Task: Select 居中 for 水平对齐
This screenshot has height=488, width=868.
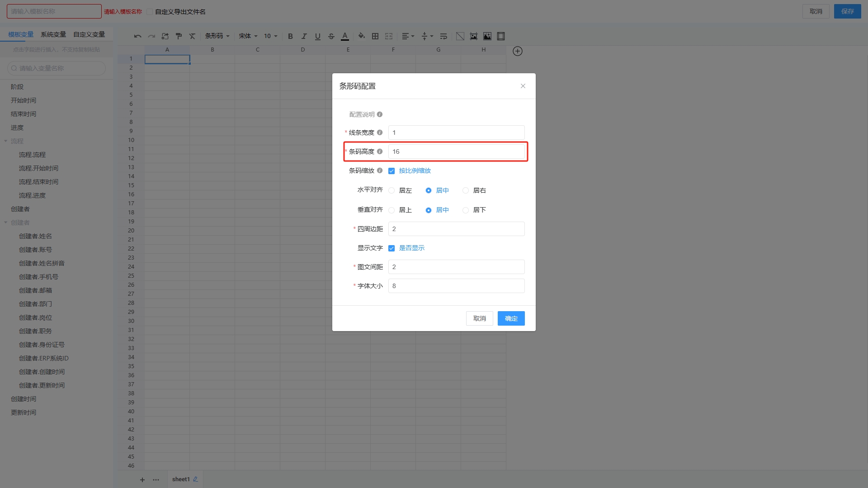Action: pos(429,190)
